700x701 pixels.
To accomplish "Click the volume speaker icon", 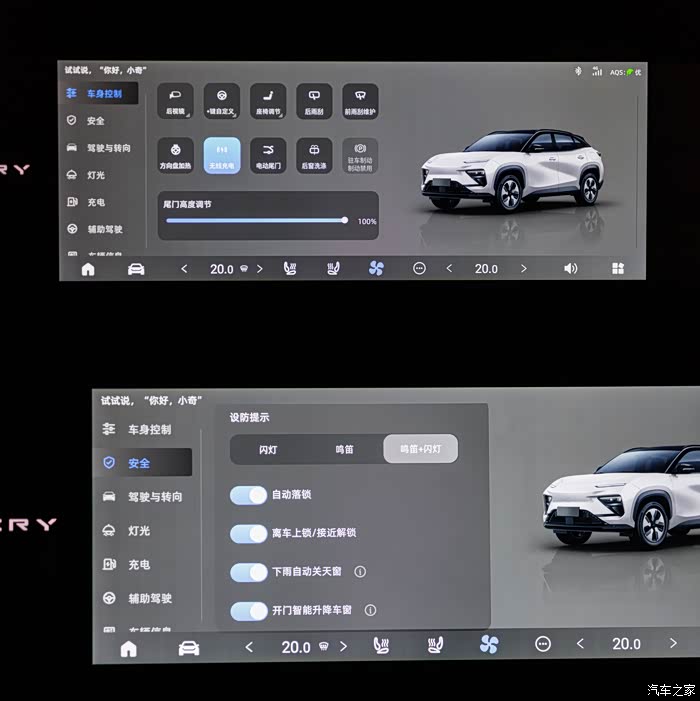I will (570, 269).
